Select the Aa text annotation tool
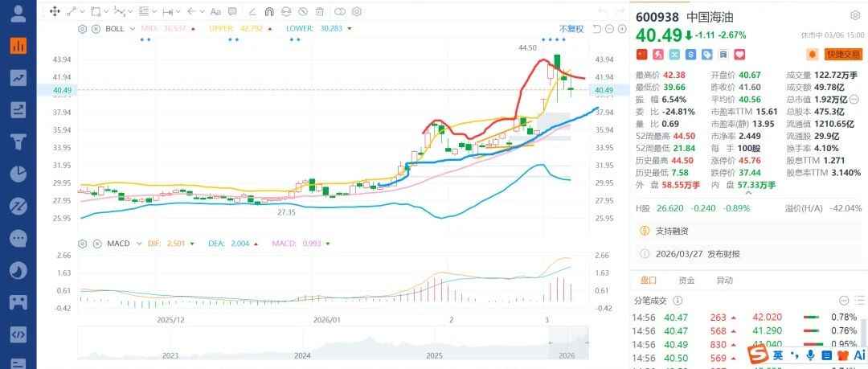 point(216,11)
